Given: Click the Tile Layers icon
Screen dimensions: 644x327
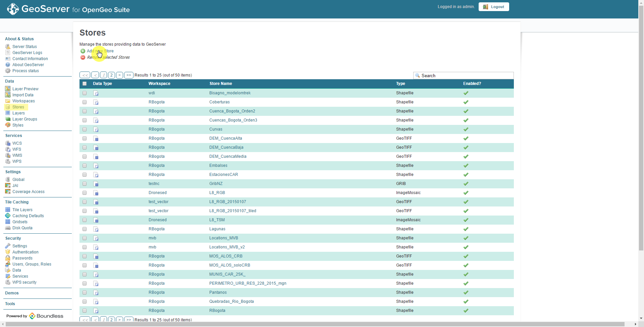Looking at the screenshot, I should [8, 210].
